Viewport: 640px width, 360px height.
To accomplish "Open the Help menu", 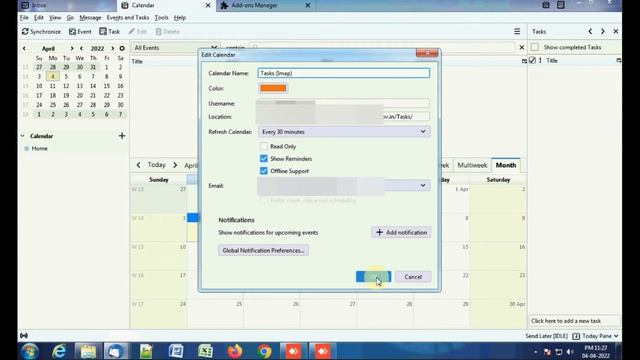I will pyautogui.click(x=180, y=18).
